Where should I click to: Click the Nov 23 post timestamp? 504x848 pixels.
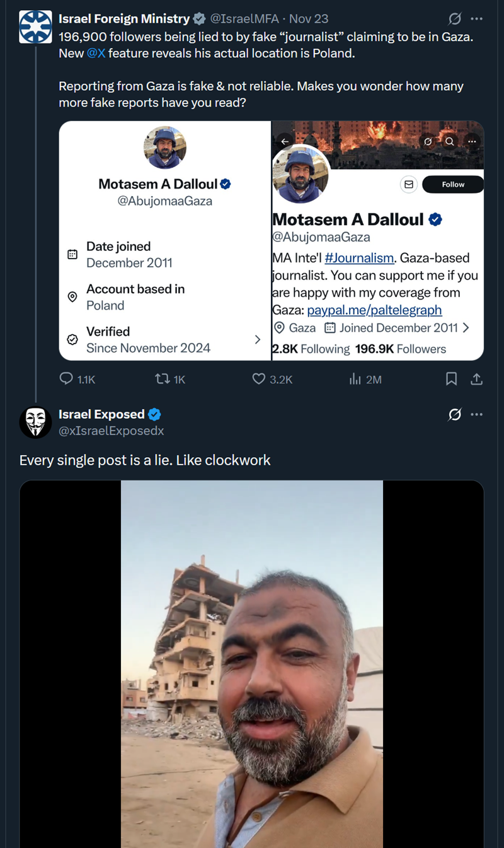(308, 19)
